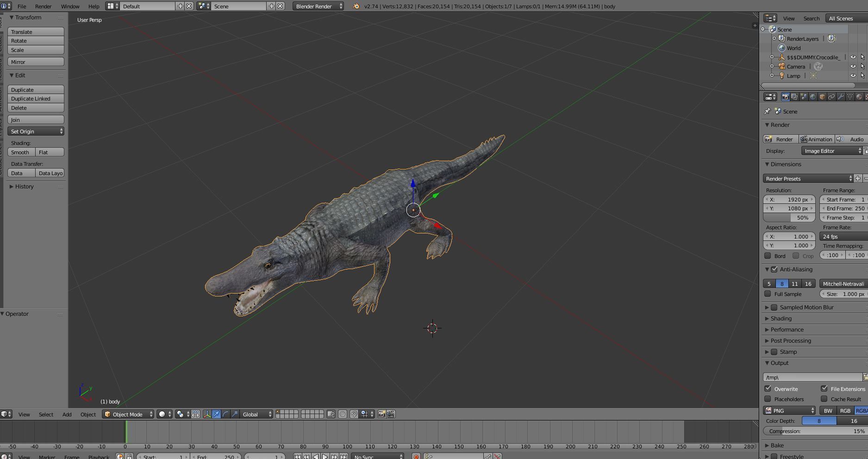Adjust the 50% resolution percentage slider
This screenshot has height=459, width=868.
789,217
